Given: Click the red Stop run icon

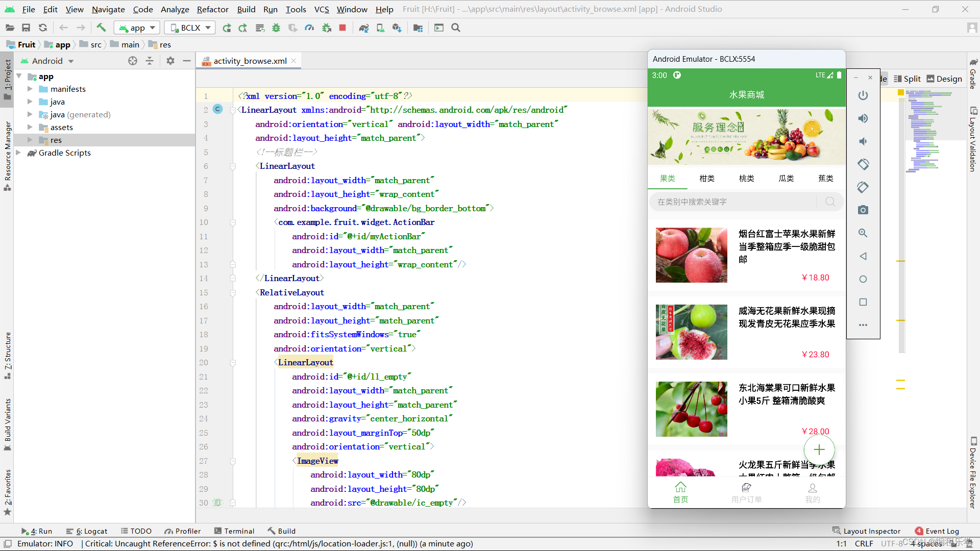Looking at the screenshot, I should tap(342, 28).
